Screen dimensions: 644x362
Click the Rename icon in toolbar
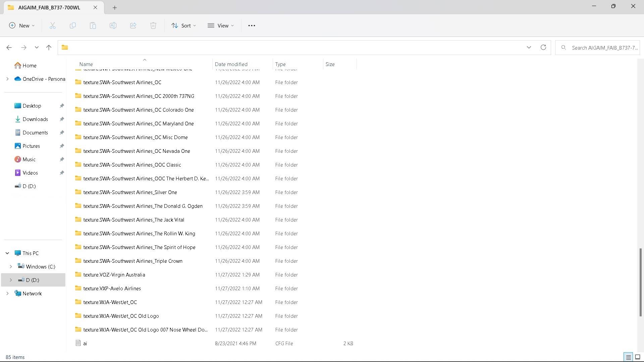[x=113, y=25]
